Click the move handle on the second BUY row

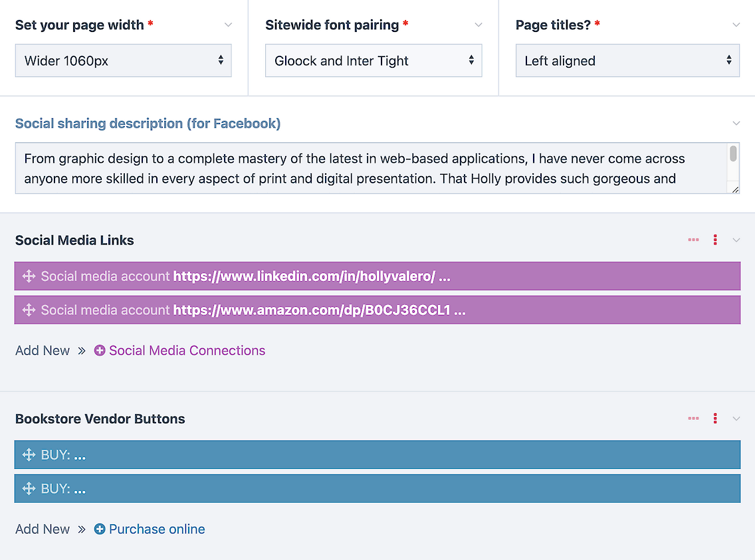(29, 489)
